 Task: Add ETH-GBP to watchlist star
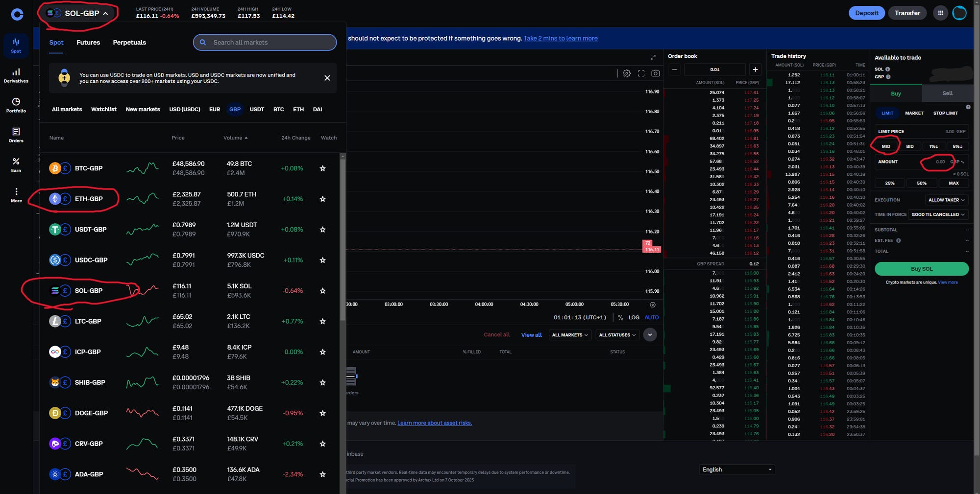[x=322, y=199]
